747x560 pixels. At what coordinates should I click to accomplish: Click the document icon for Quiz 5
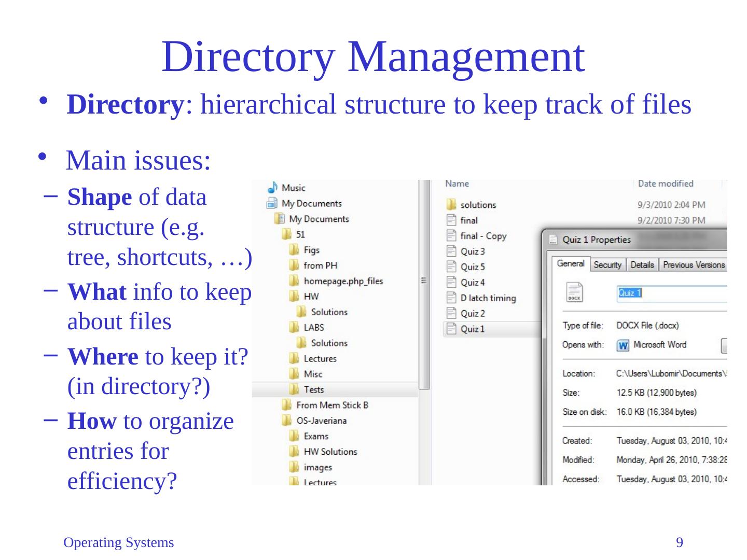click(451, 267)
